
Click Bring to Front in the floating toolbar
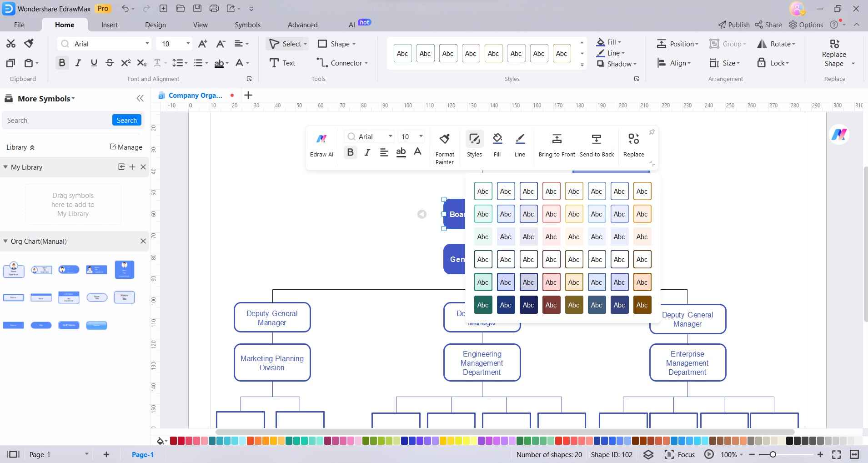click(557, 145)
